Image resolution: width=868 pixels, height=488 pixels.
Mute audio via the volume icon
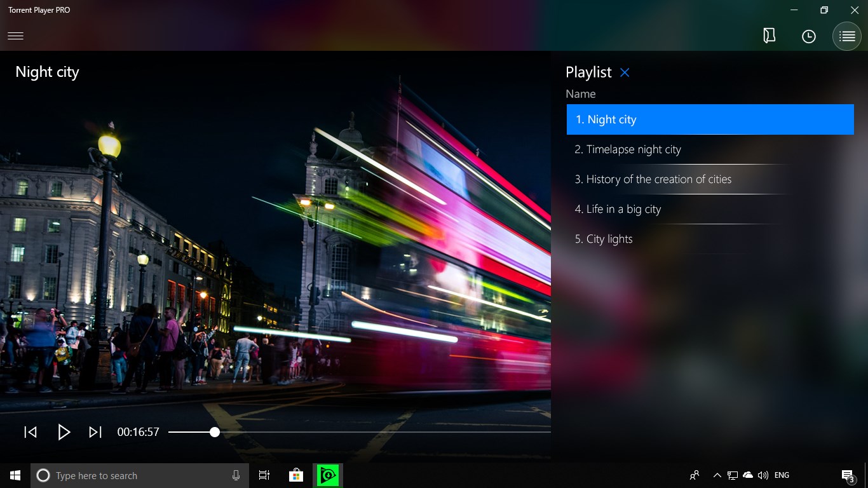(762, 475)
